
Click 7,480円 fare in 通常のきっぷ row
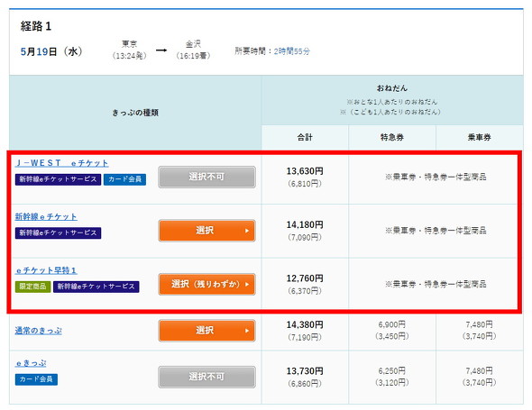479,325
